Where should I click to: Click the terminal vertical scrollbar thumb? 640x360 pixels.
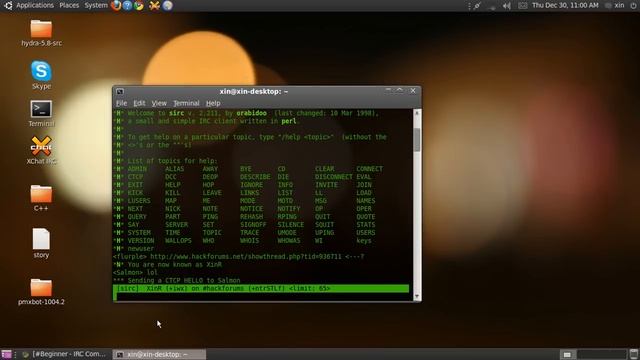(417, 140)
